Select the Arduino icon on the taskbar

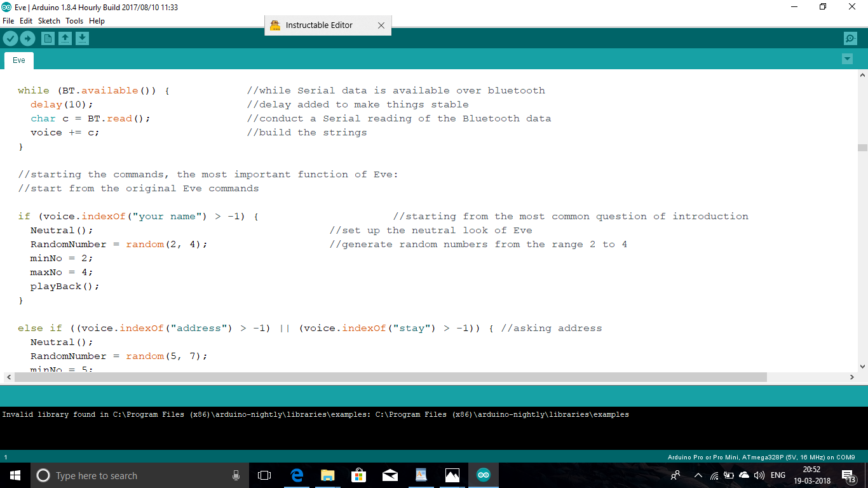[x=483, y=475]
